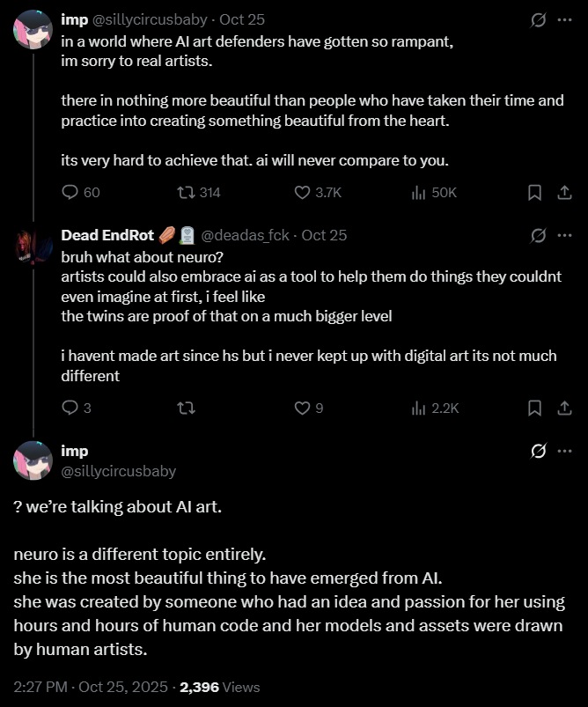
Task: View analytics for the 2.2K views tweet
Action: coord(419,408)
